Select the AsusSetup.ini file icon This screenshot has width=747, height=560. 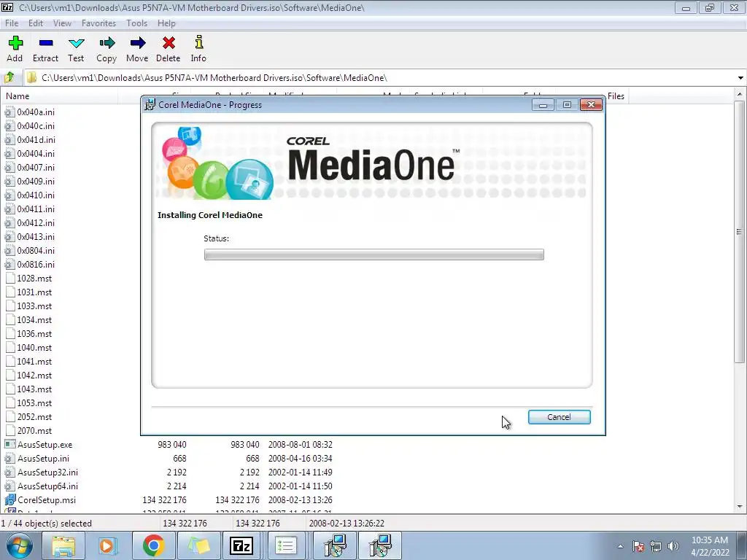[x=9, y=458]
